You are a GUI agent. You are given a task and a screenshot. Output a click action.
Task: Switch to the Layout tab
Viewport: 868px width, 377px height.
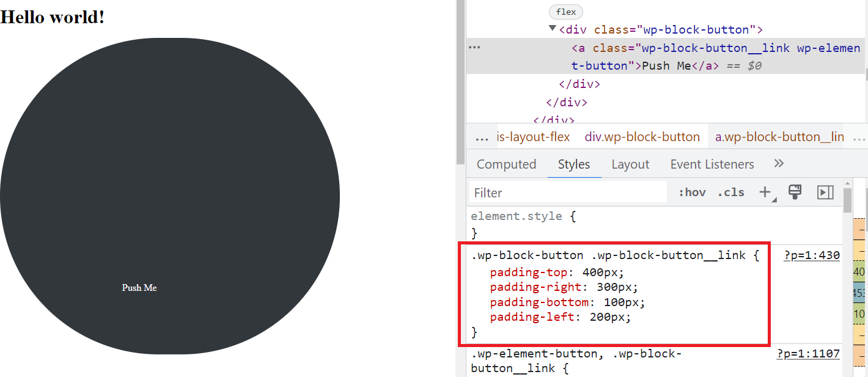tap(630, 164)
